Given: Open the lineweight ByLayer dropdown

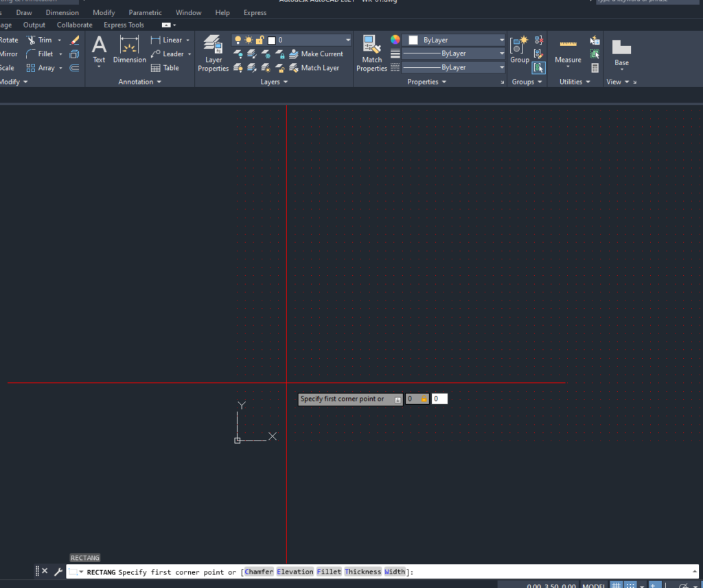Looking at the screenshot, I should click(453, 54).
